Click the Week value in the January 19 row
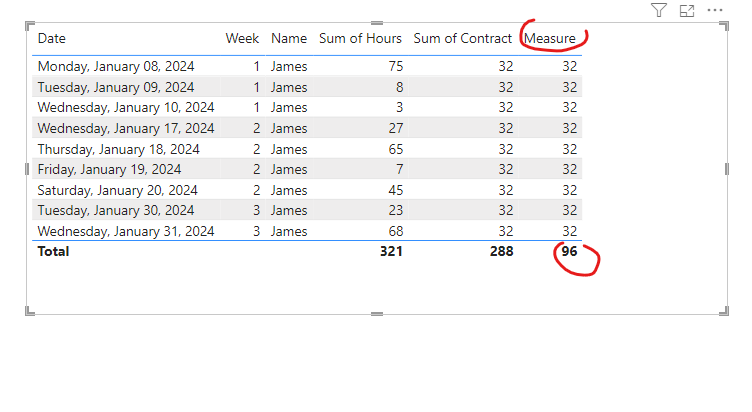Screen dimensions: 752x412 (x=257, y=169)
